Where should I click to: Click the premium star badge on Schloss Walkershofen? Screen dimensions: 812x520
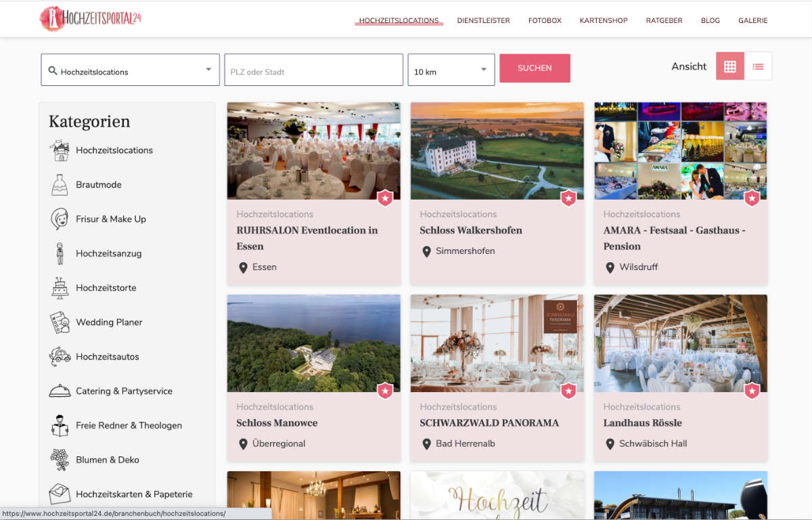568,198
